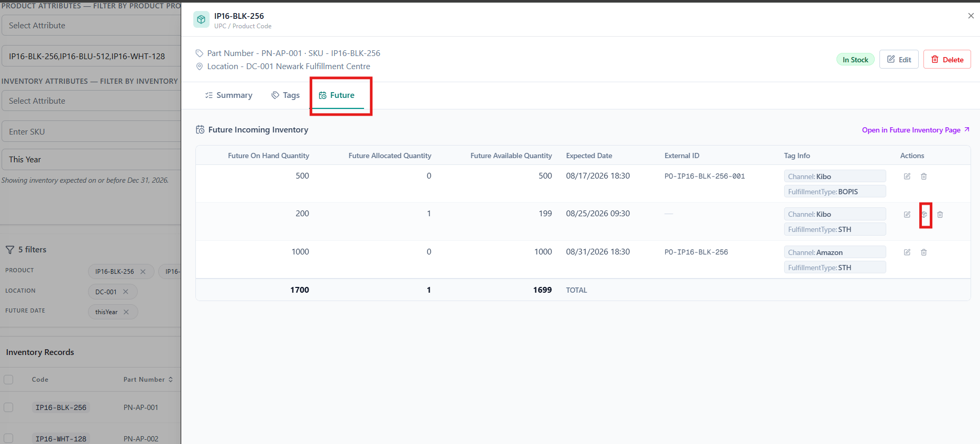Open the product Select Attribute dropdown
980x444 pixels.
[91, 25]
